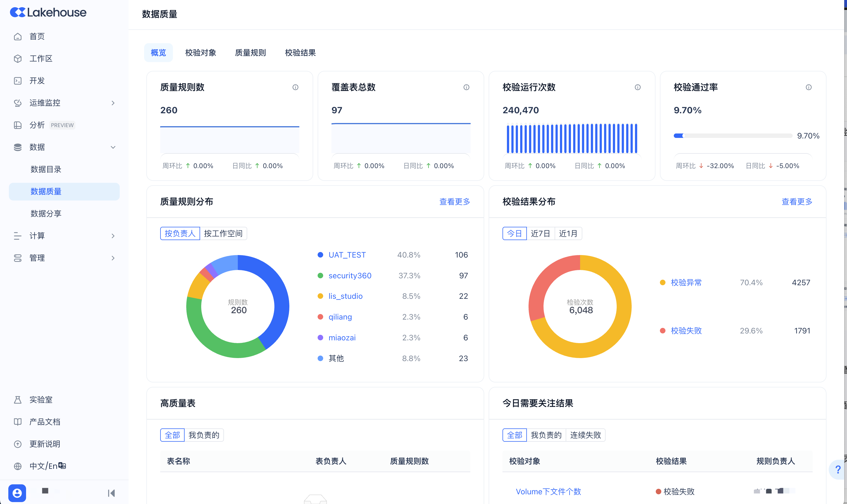Viewport: 847px width, 504px height.
Task: Click the user avatar icon at bottom left
Action: click(x=17, y=493)
